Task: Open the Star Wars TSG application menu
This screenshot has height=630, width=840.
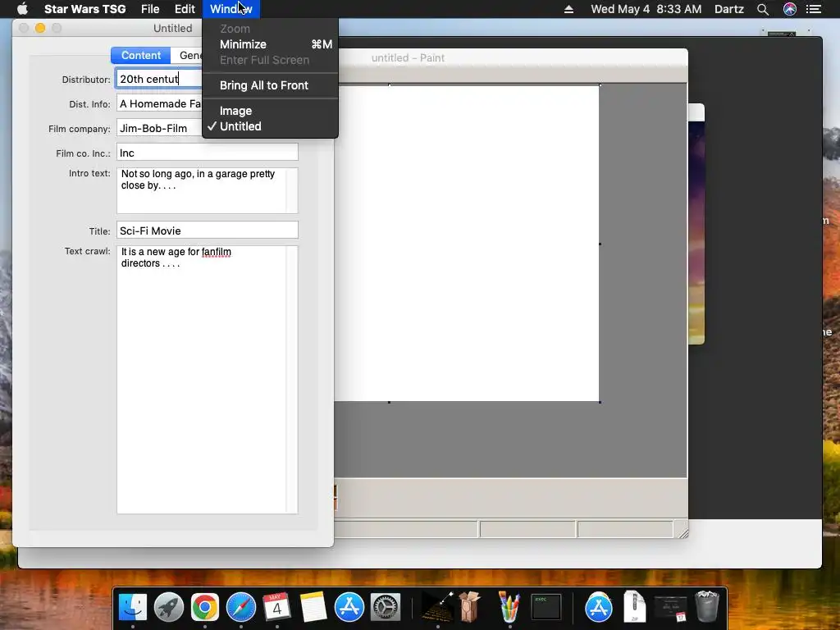Action: pos(84,9)
